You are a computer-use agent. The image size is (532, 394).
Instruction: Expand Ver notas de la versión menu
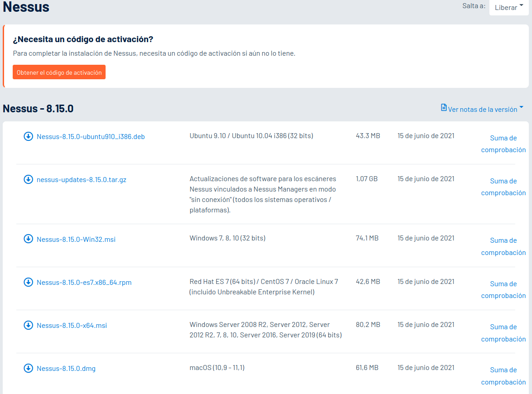pyautogui.click(x=483, y=109)
